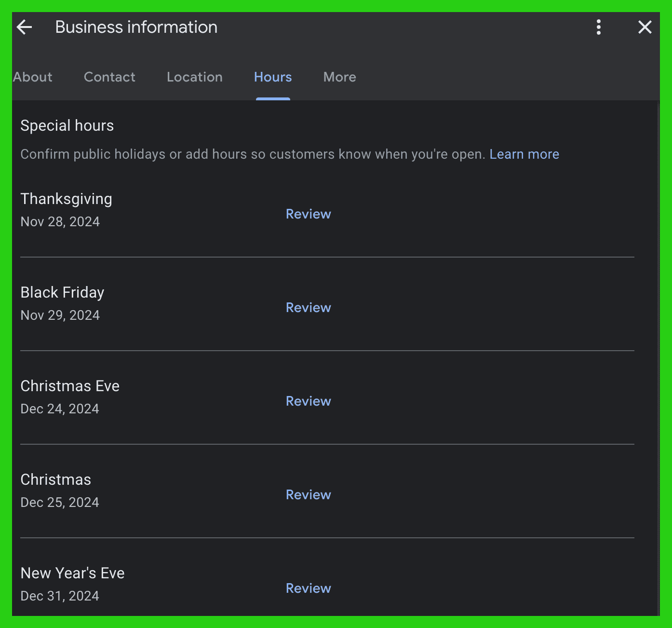The image size is (672, 628).
Task: Click the Special hours heading
Action: (x=67, y=125)
